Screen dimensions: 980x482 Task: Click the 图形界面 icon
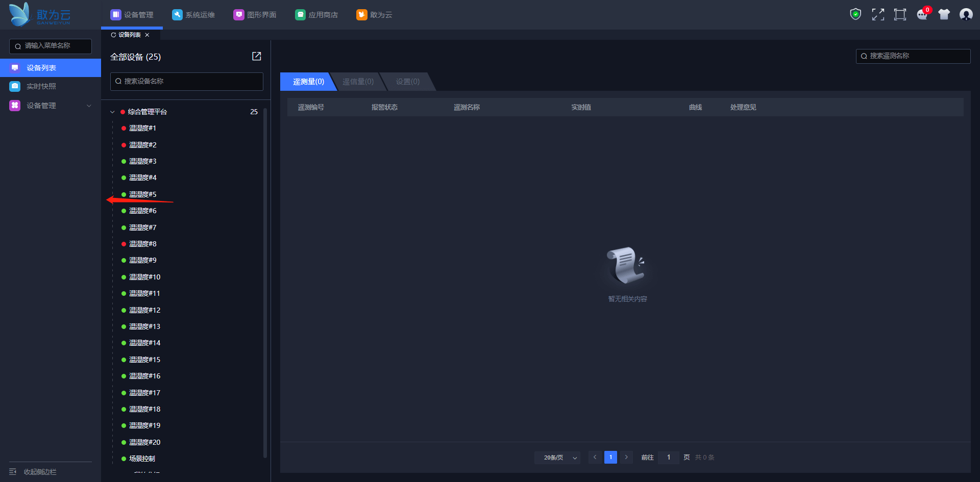[x=239, y=15]
